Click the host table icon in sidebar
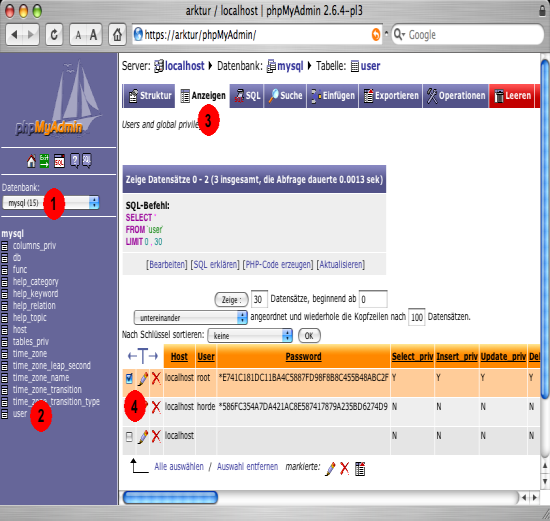This screenshot has height=521, width=550. click(4, 330)
